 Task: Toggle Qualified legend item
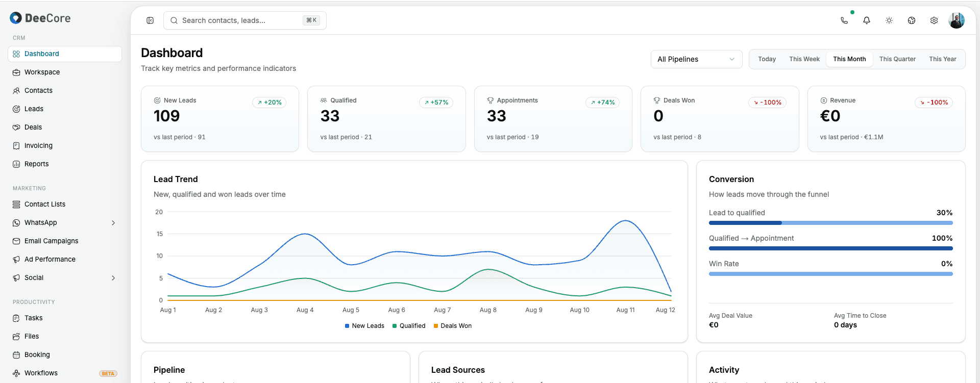point(409,326)
